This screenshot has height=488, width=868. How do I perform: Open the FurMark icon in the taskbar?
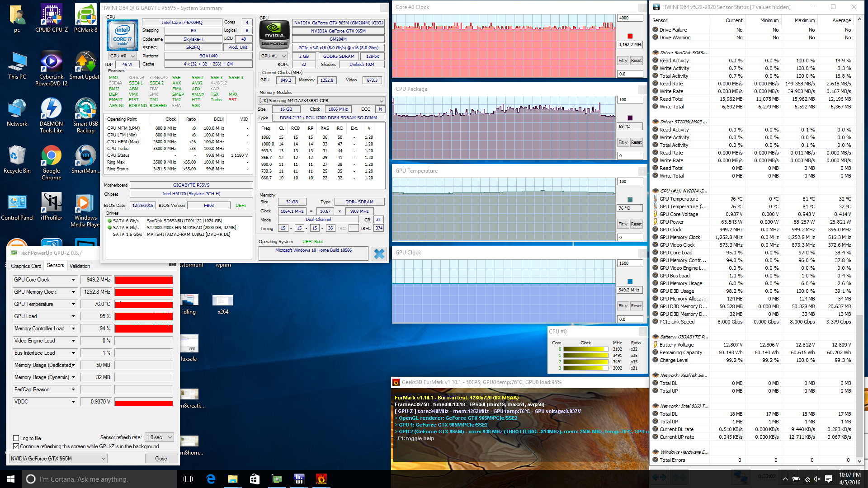click(321, 479)
